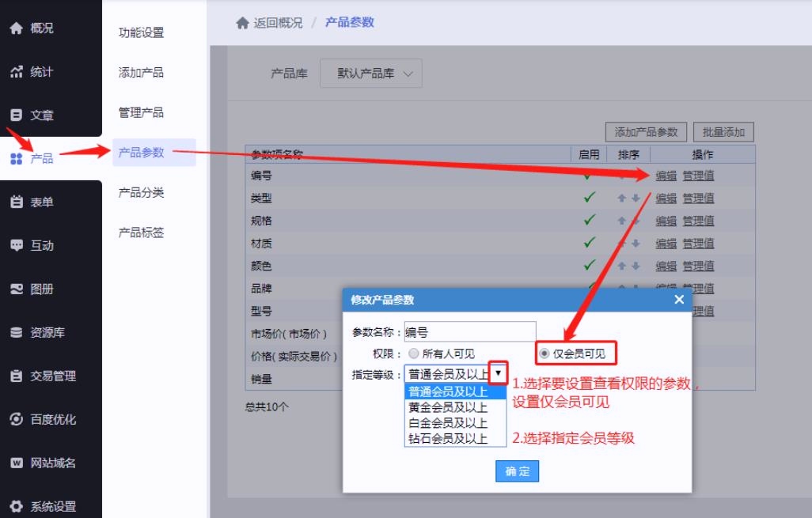Image resolution: width=812 pixels, height=518 pixels.
Task: Toggle the green enabled checkmark for 类型
Action: 589,198
